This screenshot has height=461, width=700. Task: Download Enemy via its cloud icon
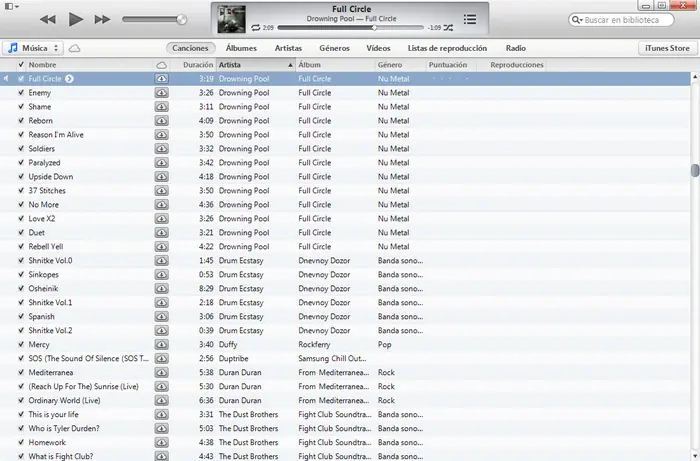click(x=162, y=92)
